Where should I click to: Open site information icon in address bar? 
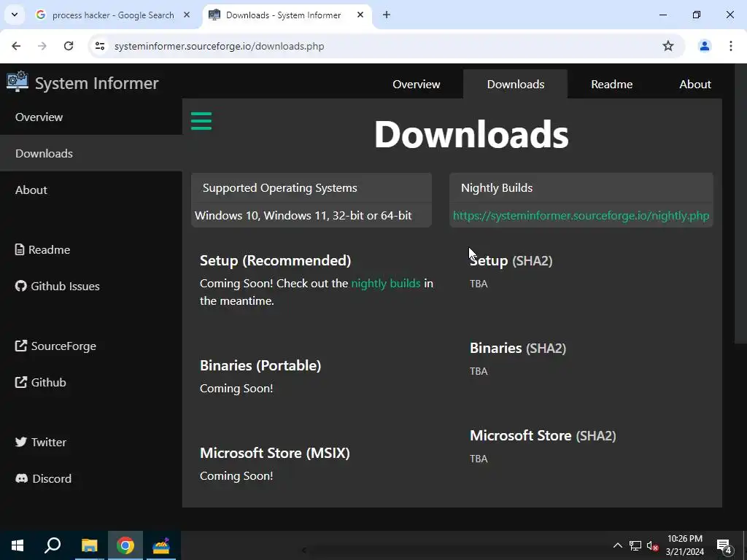[99, 46]
